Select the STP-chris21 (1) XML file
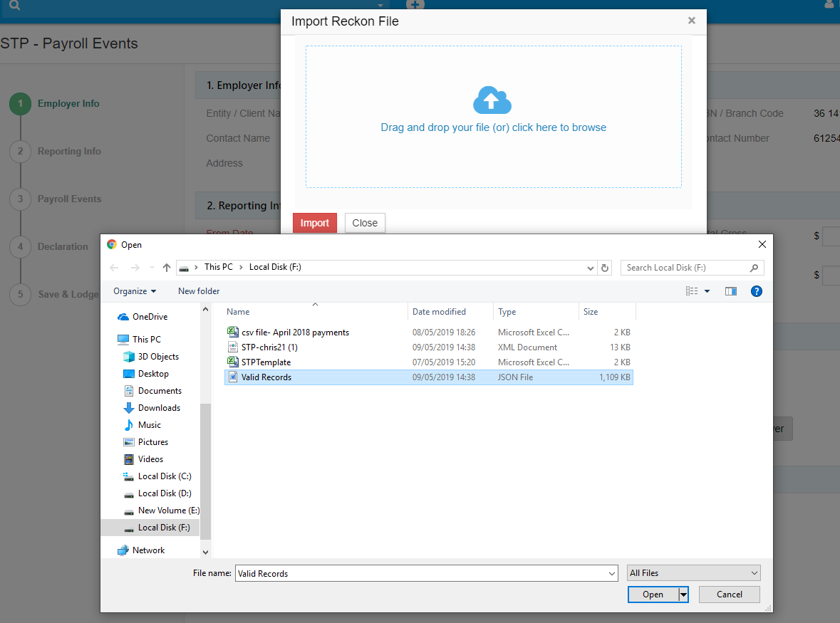This screenshot has width=840, height=623. pos(269,347)
